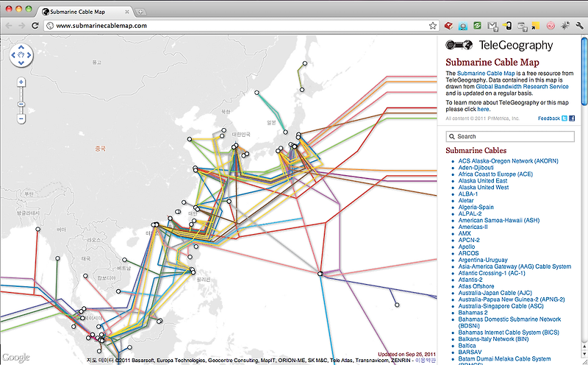Pan the map down with the down arrow
Image resolution: width=588 pixels, height=365 pixels.
[x=21, y=63]
